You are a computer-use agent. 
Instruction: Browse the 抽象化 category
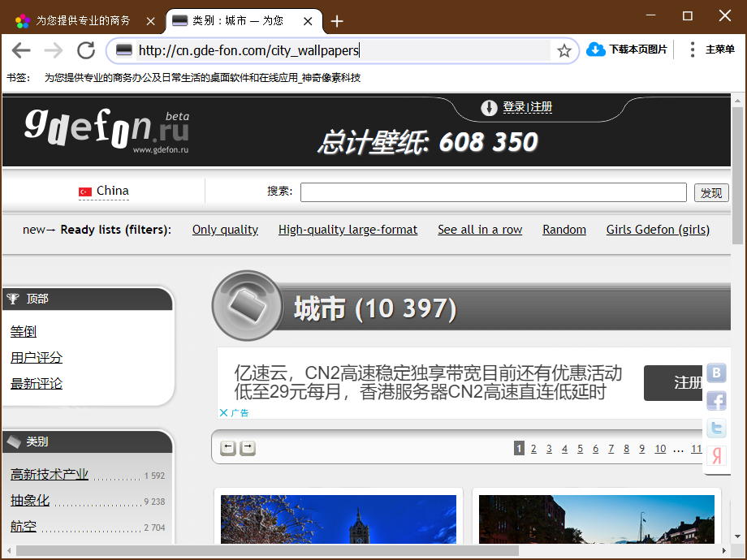tap(29, 500)
